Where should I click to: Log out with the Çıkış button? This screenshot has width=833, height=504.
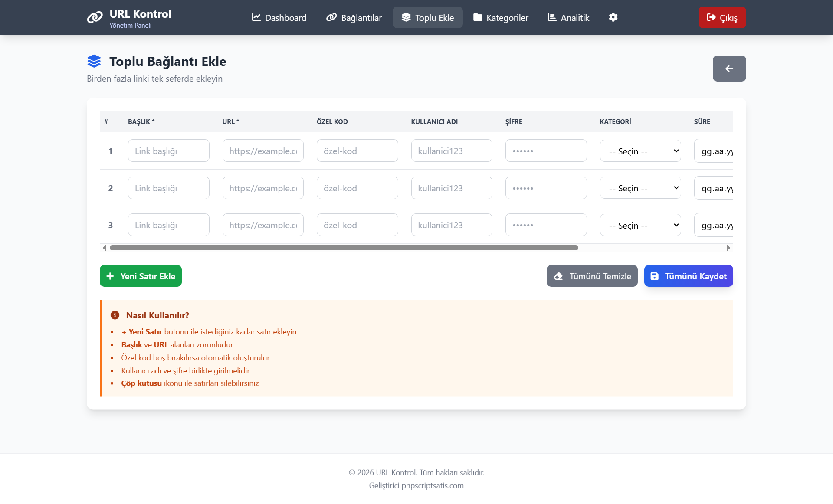[x=722, y=17]
